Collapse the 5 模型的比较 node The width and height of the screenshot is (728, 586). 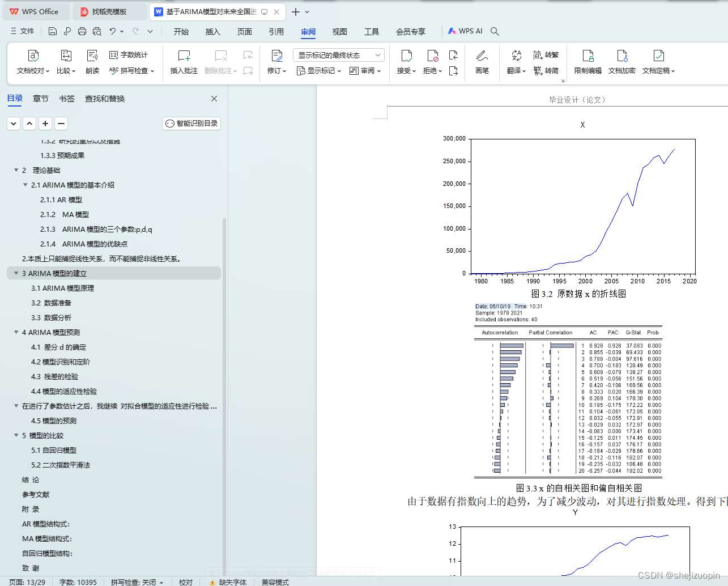[x=16, y=435]
